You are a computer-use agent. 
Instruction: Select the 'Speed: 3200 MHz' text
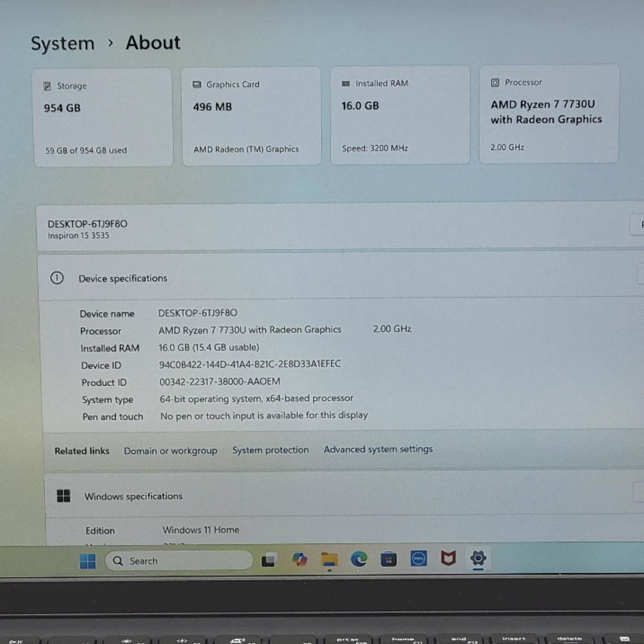pos(375,148)
